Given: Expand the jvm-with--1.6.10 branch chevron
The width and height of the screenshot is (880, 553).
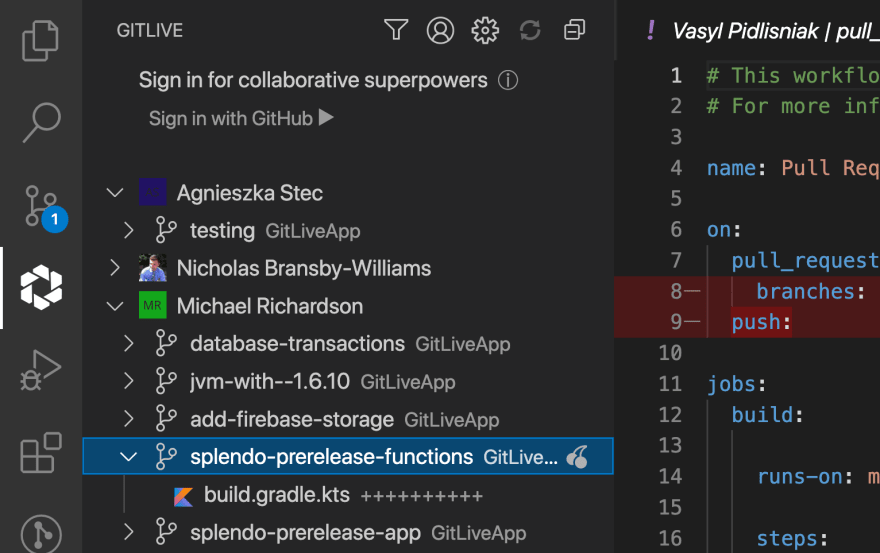Looking at the screenshot, I should [x=129, y=381].
